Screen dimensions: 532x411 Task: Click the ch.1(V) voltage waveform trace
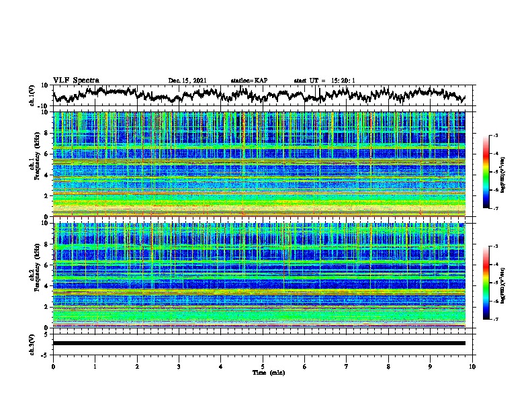259,95
